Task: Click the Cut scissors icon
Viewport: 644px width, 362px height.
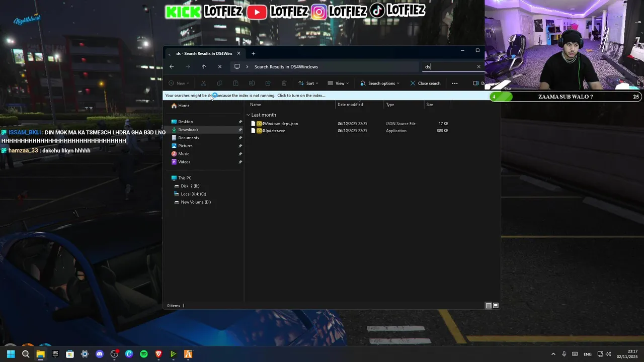Action: pos(203,83)
